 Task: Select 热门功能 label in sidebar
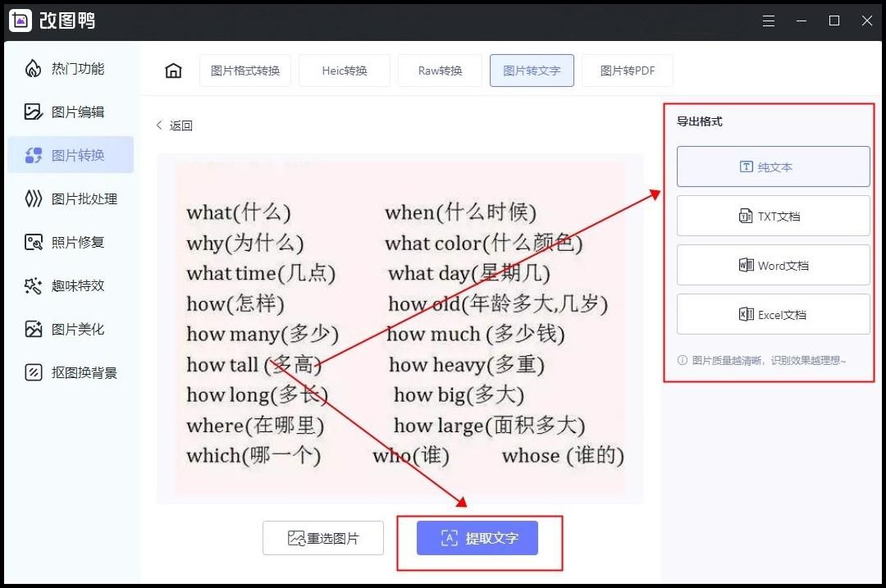pyautogui.click(x=78, y=69)
